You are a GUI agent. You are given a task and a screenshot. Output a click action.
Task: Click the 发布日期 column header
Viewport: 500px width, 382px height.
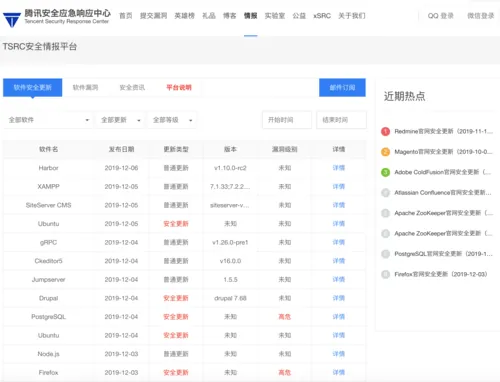coord(121,149)
